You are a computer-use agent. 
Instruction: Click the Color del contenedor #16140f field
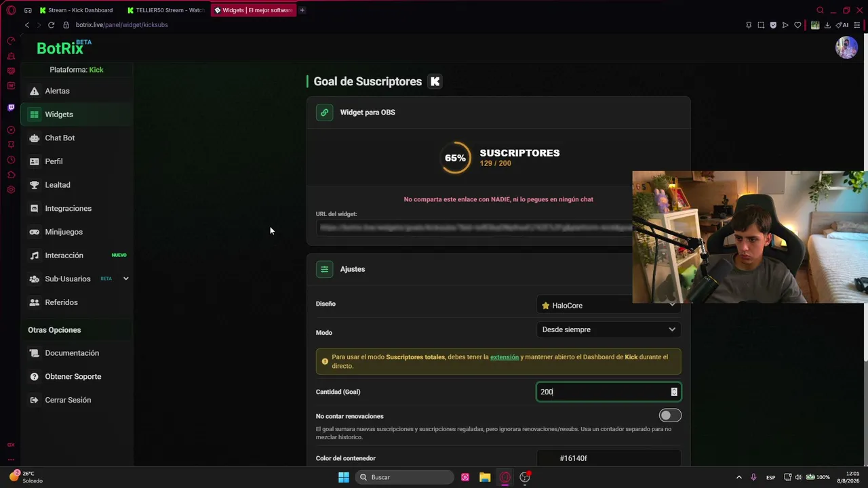click(608, 458)
